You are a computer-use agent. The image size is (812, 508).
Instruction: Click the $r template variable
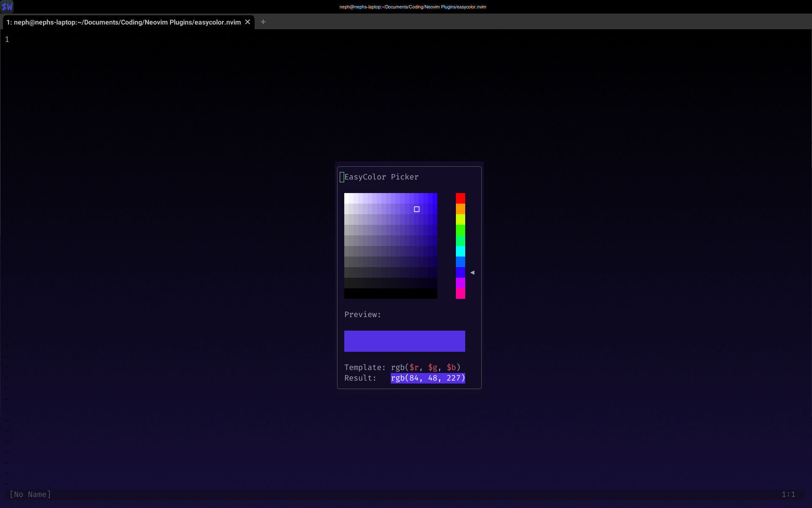click(414, 367)
